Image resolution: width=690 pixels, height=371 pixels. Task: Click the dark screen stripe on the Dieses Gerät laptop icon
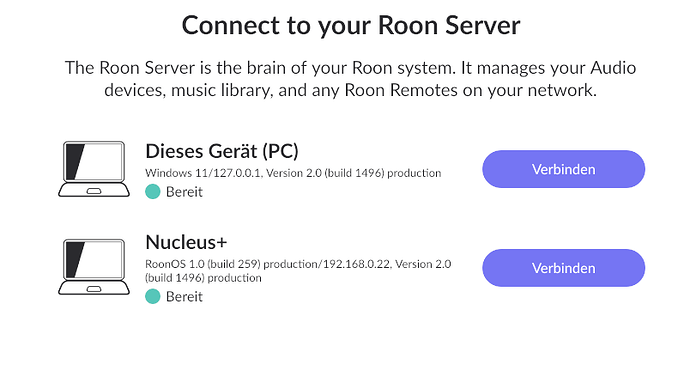tap(74, 162)
